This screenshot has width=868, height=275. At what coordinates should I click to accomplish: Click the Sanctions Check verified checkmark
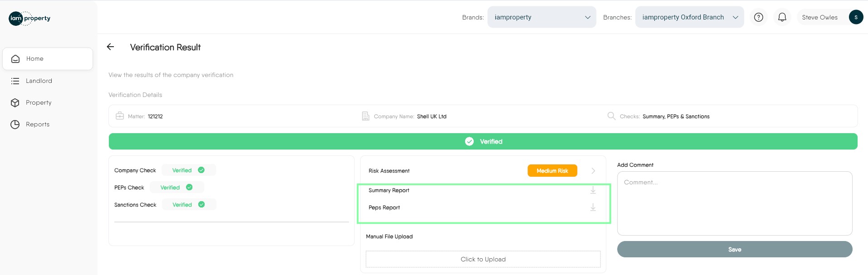201,205
